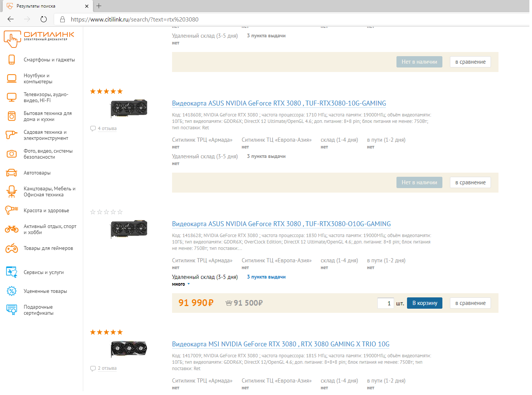Open Автотовары category
The width and height of the screenshot is (532, 395).
(x=37, y=173)
